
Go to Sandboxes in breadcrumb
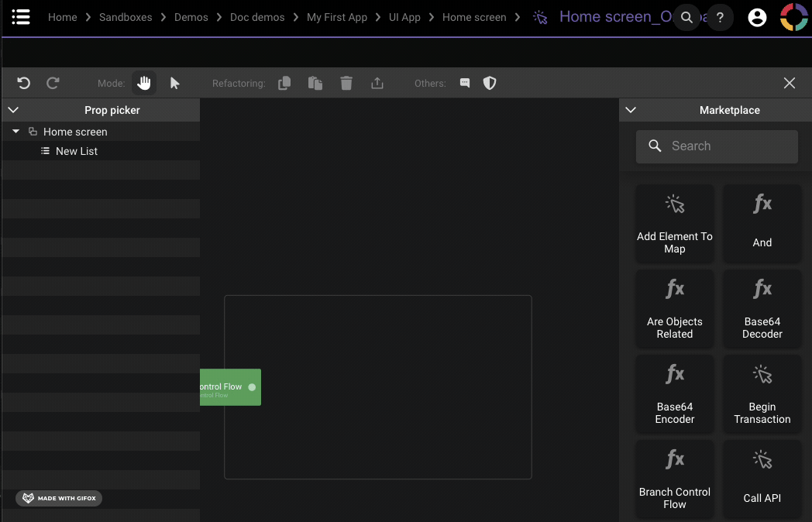click(x=126, y=17)
